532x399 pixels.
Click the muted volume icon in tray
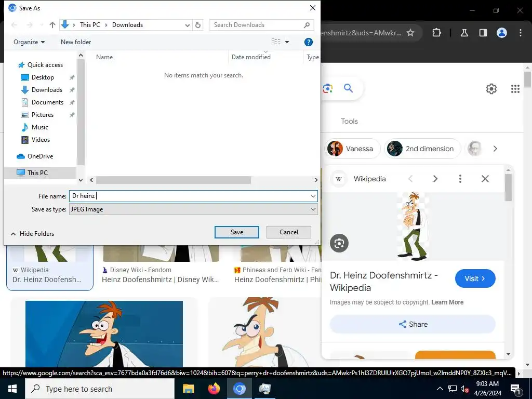tap(464, 389)
